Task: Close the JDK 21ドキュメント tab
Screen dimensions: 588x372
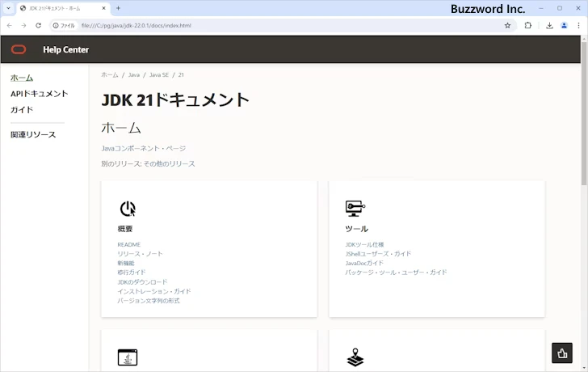Action: 104,8
